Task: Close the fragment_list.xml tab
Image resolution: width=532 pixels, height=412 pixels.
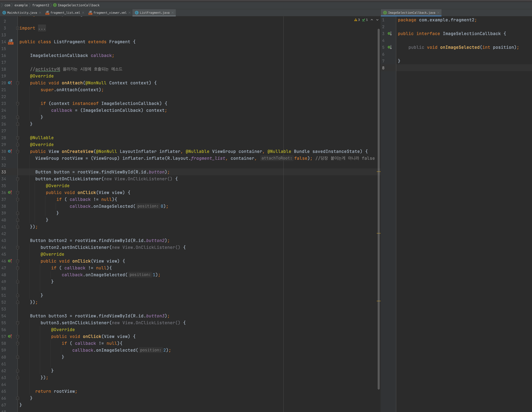Action: (83, 13)
